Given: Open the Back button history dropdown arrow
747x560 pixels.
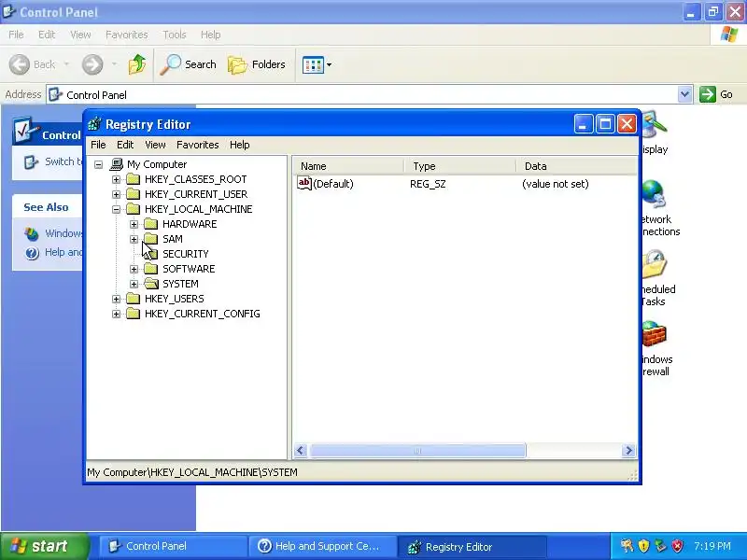Looking at the screenshot, I should pos(66,64).
